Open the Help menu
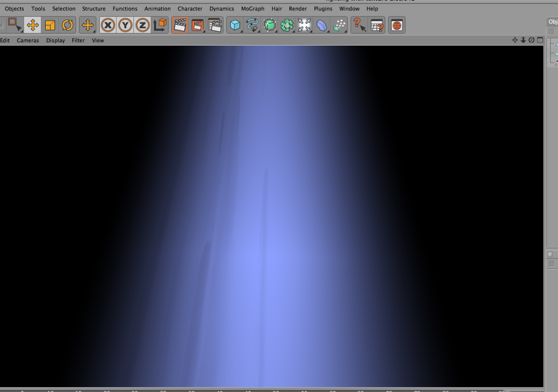 coord(372,9)
